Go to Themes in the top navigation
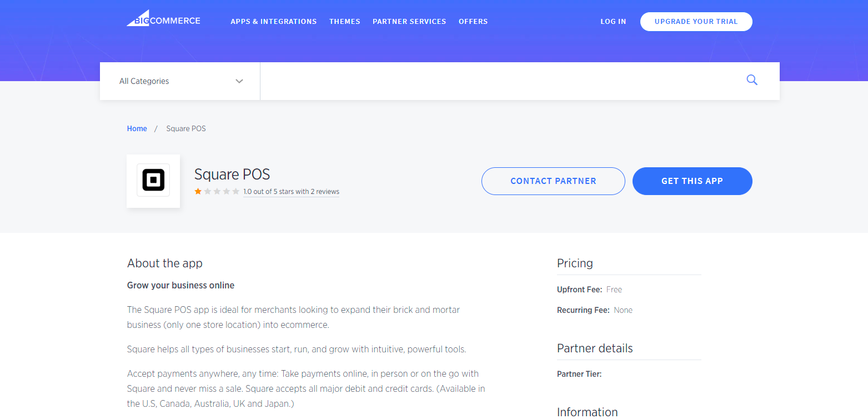Image resolution: width=868 pixels, height=419 pixels. [344, 22]
